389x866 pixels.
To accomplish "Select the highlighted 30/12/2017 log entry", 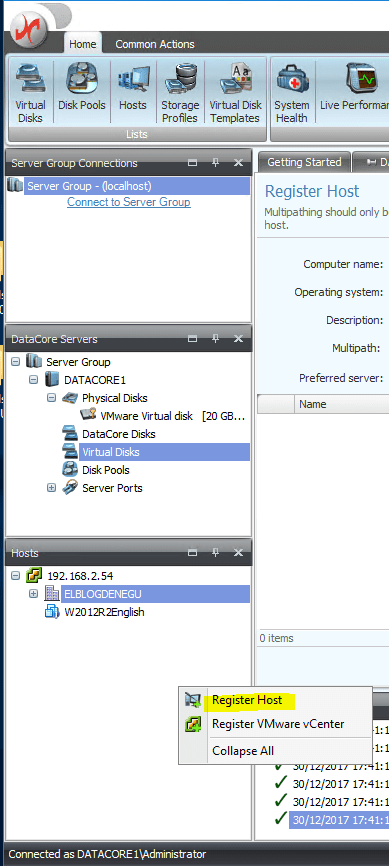I will [x=339, y=819].
